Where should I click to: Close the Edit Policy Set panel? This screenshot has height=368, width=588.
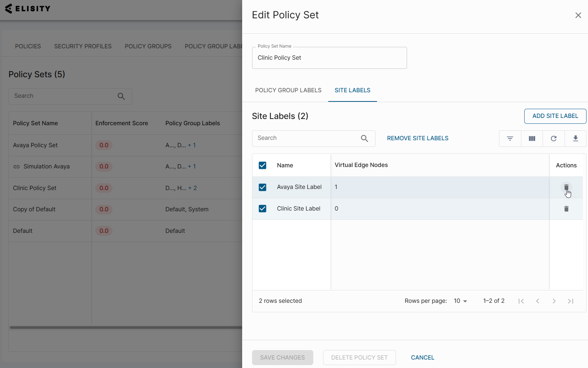[578, 15]
